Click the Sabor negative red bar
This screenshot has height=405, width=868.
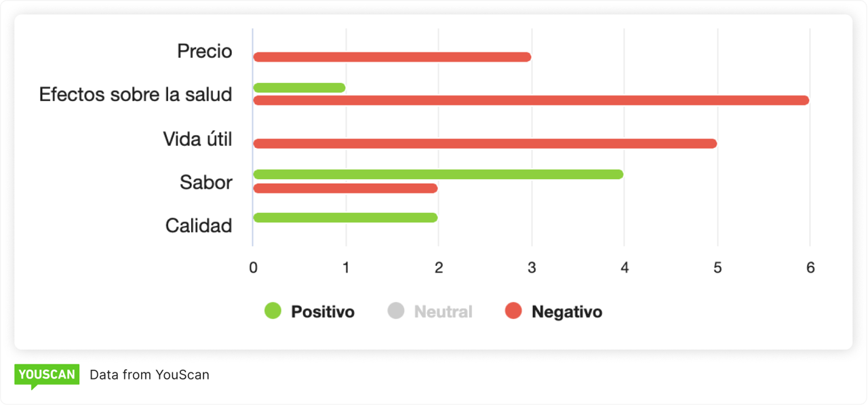345,188
